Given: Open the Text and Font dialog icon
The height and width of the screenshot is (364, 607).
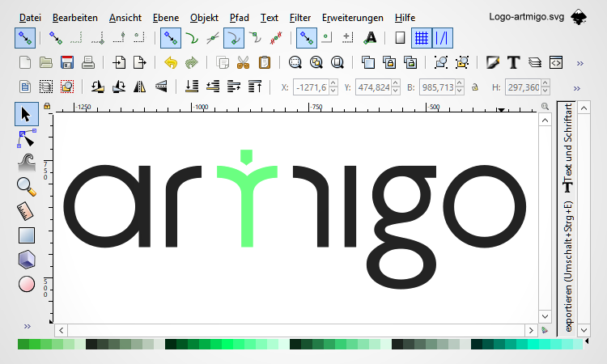Looking at the screenshot, I should coord(513,62).
